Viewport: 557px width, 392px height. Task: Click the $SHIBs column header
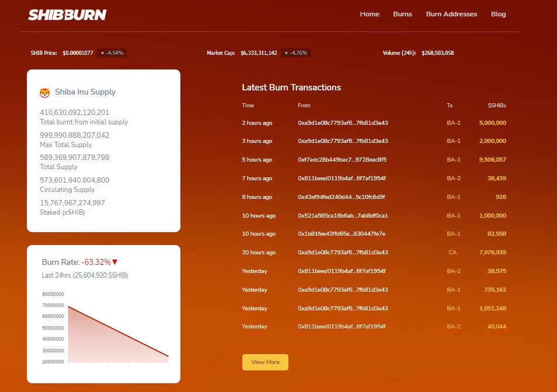pyautogui.click(x=497, y=106)
